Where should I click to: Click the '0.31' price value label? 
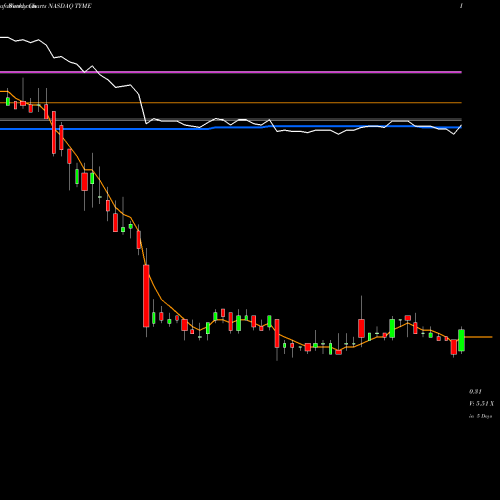[x=475, y=391]
